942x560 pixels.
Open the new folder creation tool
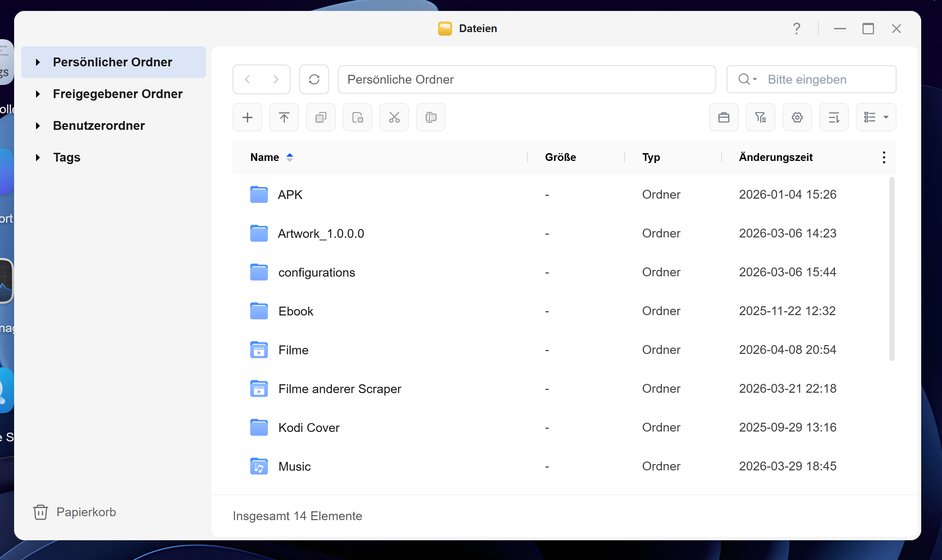247,117
